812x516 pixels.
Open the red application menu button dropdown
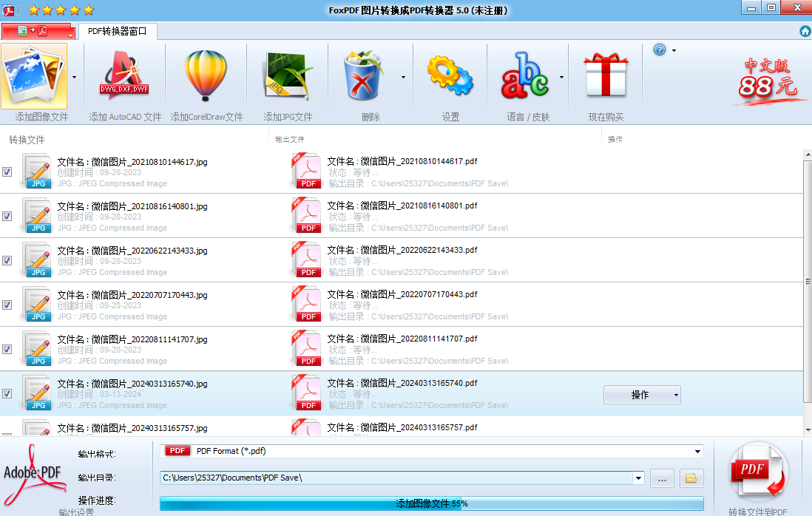pyautogui.click(x=38, y=31)
